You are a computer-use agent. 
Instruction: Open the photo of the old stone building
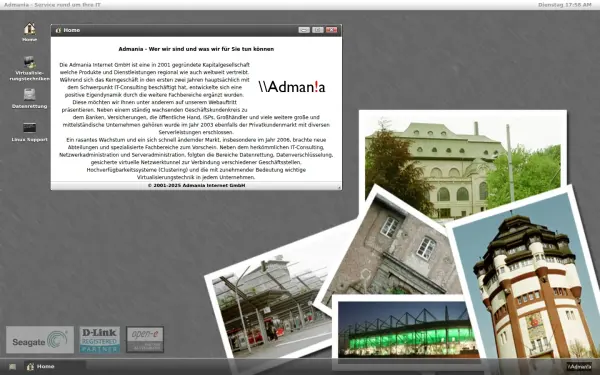coord(394,249)
